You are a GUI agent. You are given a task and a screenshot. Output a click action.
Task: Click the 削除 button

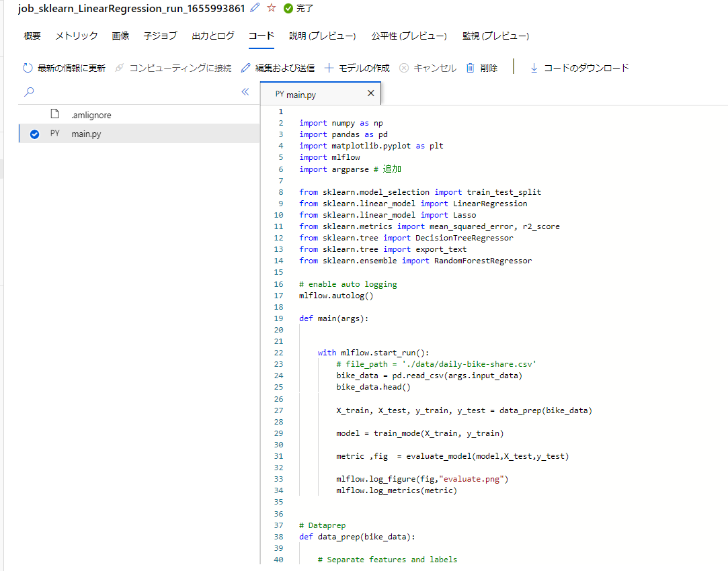point(481,68)
